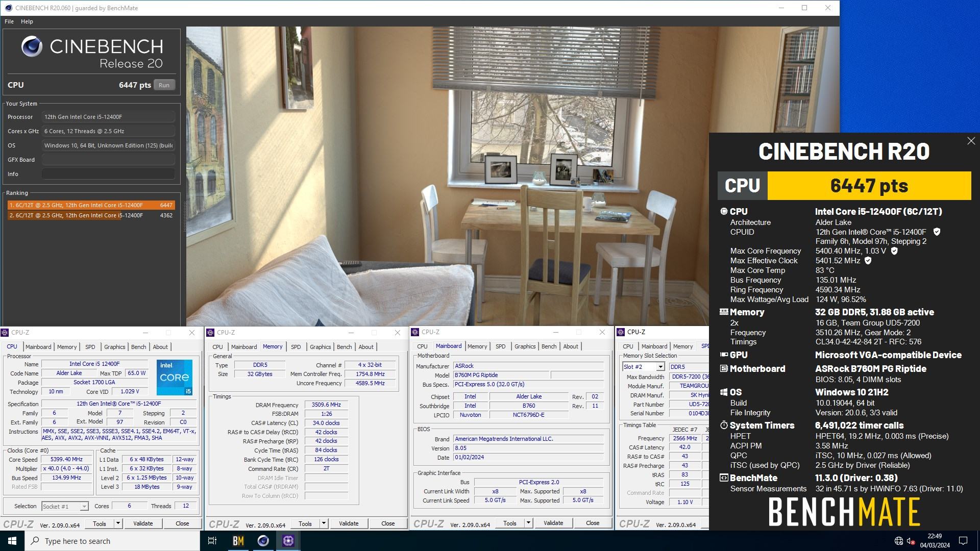Click the Memory icon in BenchMate panel
Image resolution: width=980 pixels, height=551 pixels.
click(x=724, y=312)
